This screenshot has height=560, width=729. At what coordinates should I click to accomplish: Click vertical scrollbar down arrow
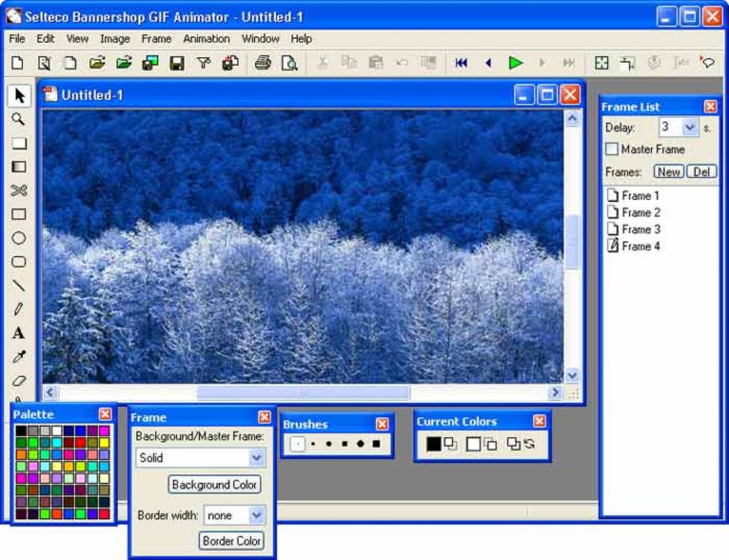(x=572, y=376)
